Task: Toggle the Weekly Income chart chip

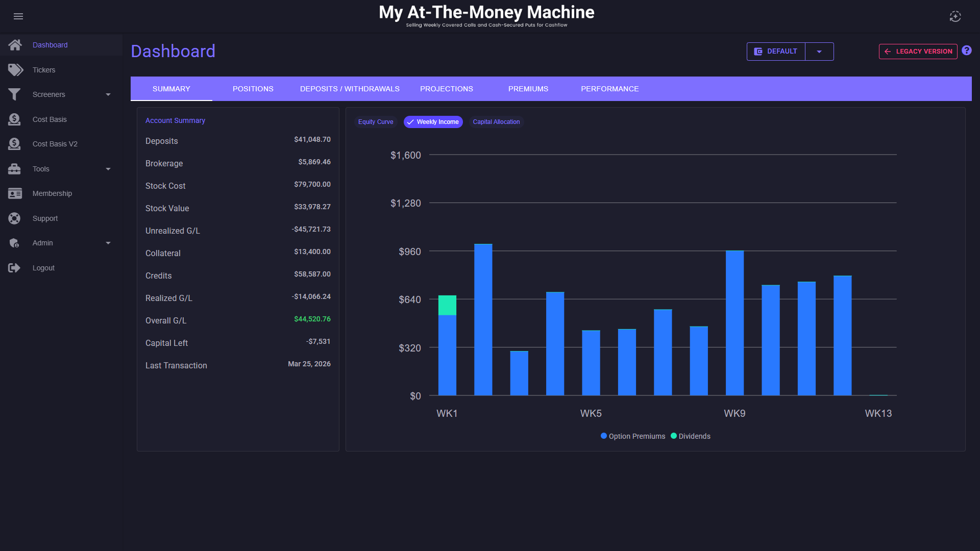Action: click(433, 122)
